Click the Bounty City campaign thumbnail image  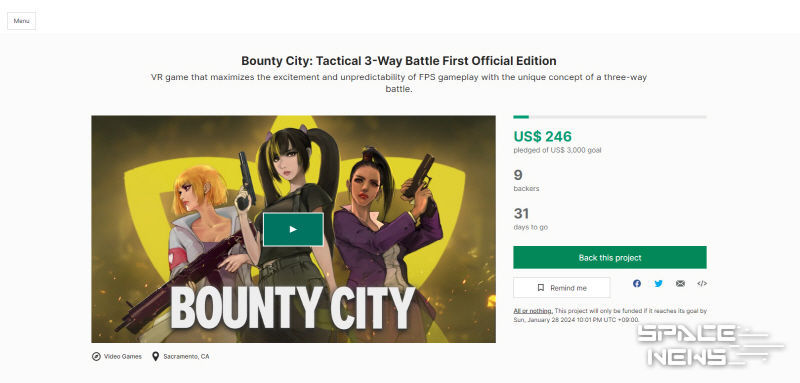[293, 229]
